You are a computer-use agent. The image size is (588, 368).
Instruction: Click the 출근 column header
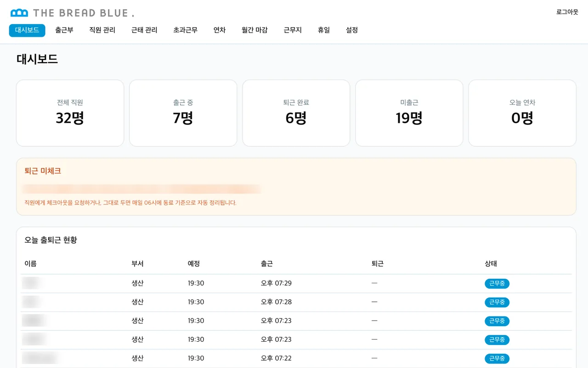[267, 264]
